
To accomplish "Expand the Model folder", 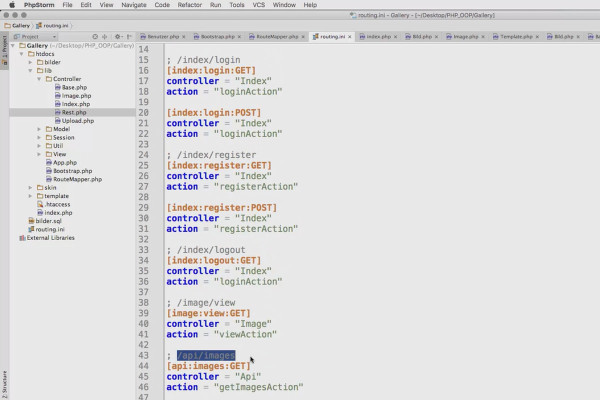I will 39,129.
